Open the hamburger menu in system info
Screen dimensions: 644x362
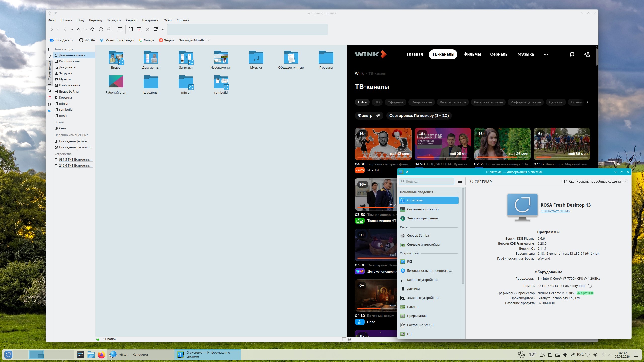(x=460, y=181)
